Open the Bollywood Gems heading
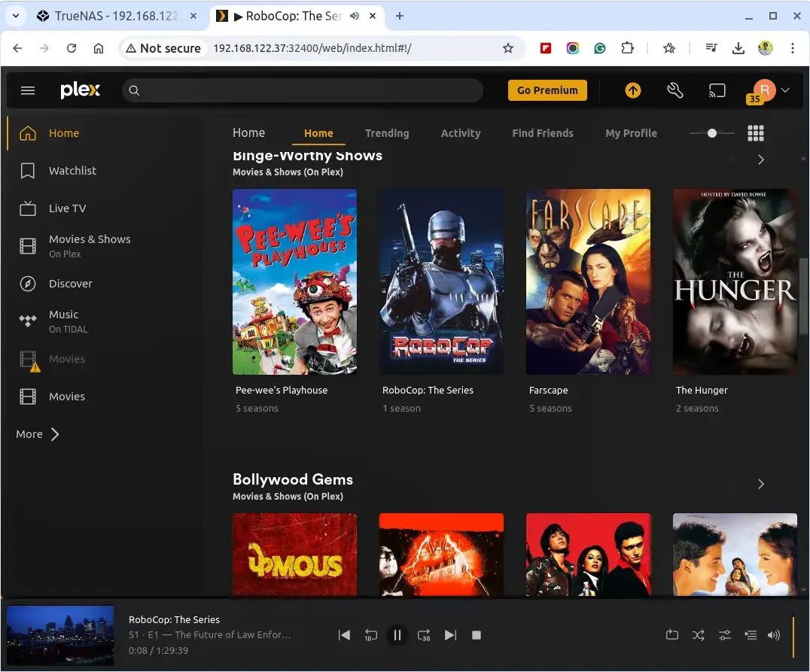810x672 pixels. (293, 479)
